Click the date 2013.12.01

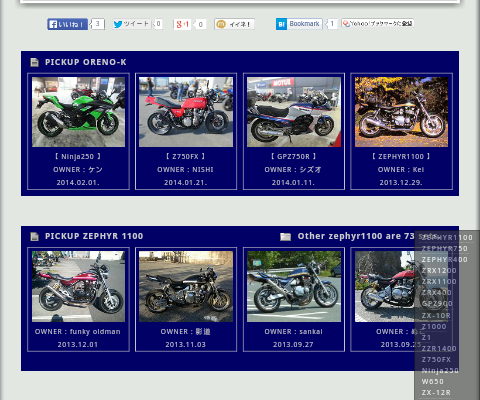click(x=78, y=345)
